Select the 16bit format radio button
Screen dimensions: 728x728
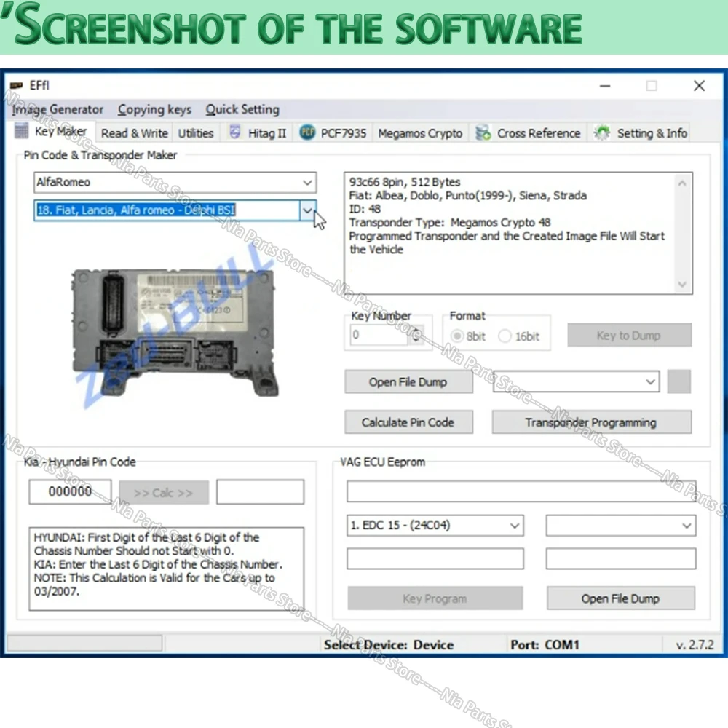505,336
